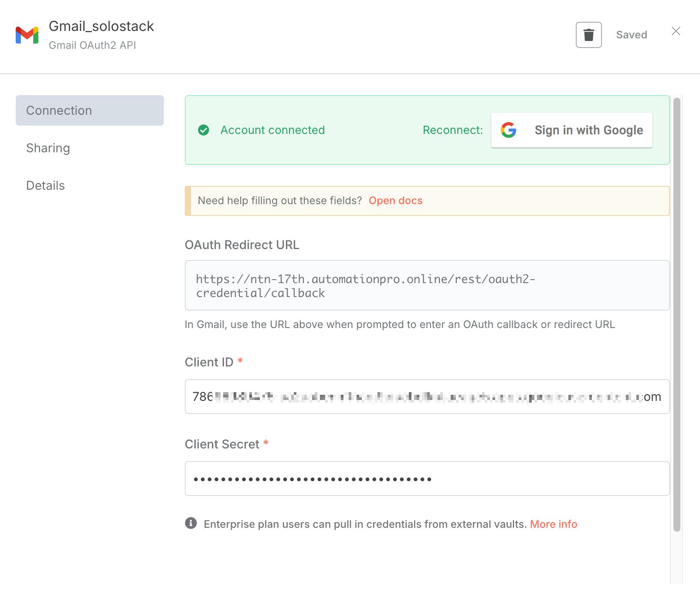Click the Account connected text
The image size is (700, 595).
[272, 130]
